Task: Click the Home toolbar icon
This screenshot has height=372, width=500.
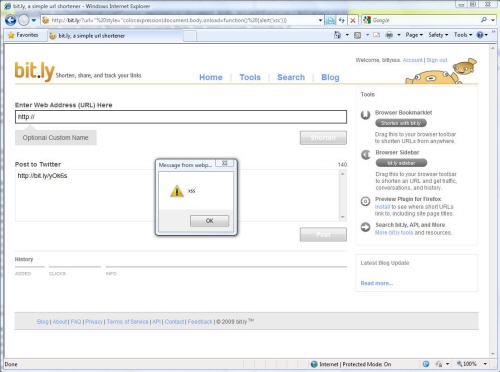Action: click(x=337, y=35)
